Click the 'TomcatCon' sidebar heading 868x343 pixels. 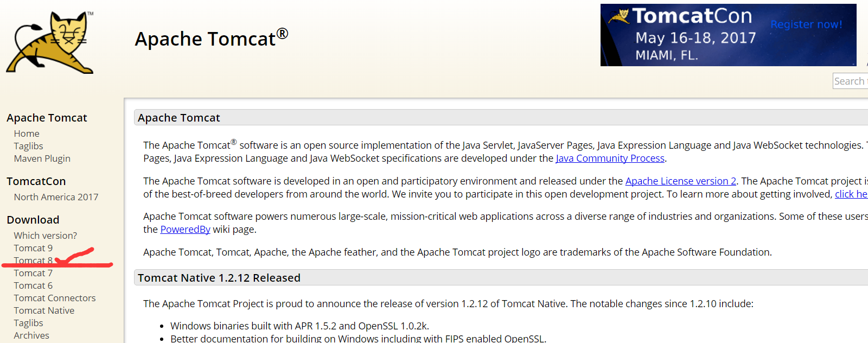[x=36, y=181]
